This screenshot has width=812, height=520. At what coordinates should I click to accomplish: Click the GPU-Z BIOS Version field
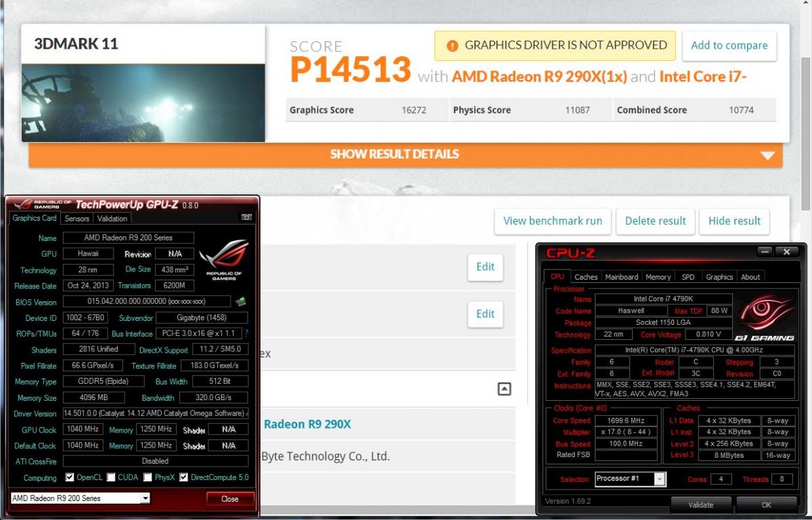[x=147, y=301]
